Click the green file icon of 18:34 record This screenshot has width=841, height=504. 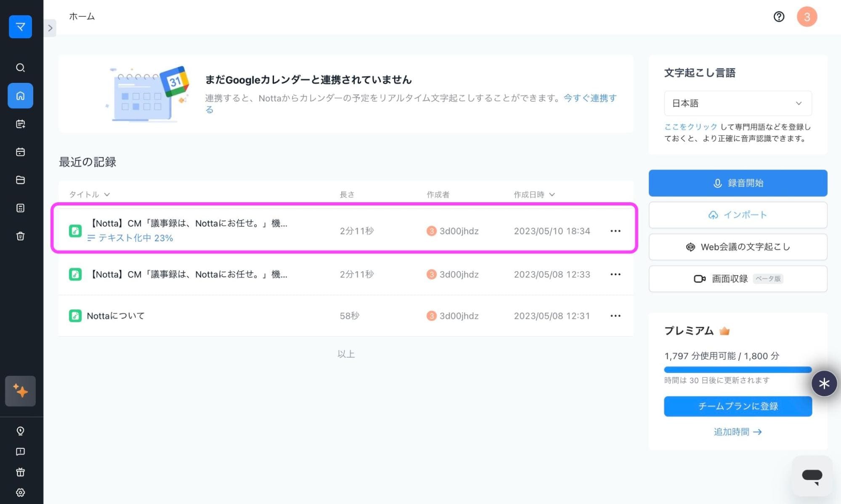click(x=75, y=231)
